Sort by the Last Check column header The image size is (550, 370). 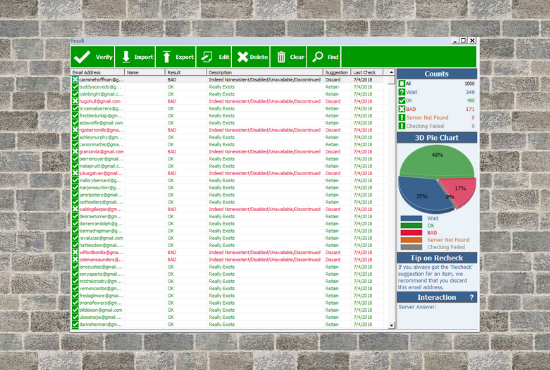pos(367,72)
